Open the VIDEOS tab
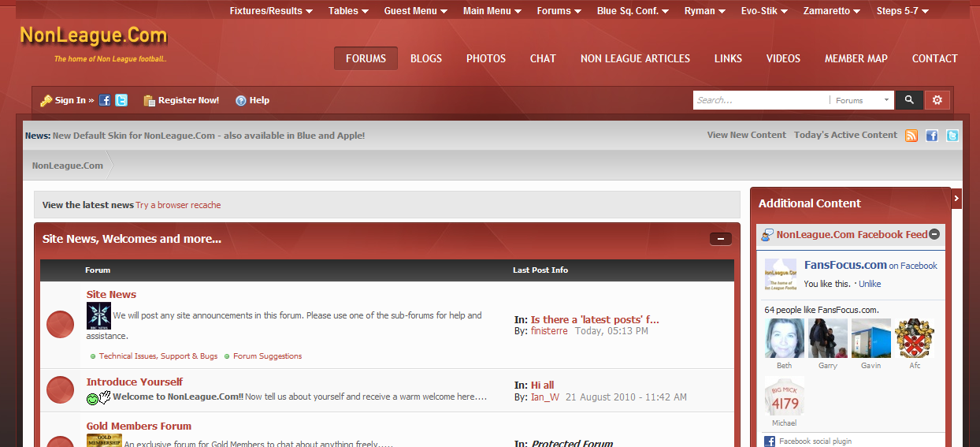The height and width of the screenshot is (447, 980). click(x=783, y=58)
